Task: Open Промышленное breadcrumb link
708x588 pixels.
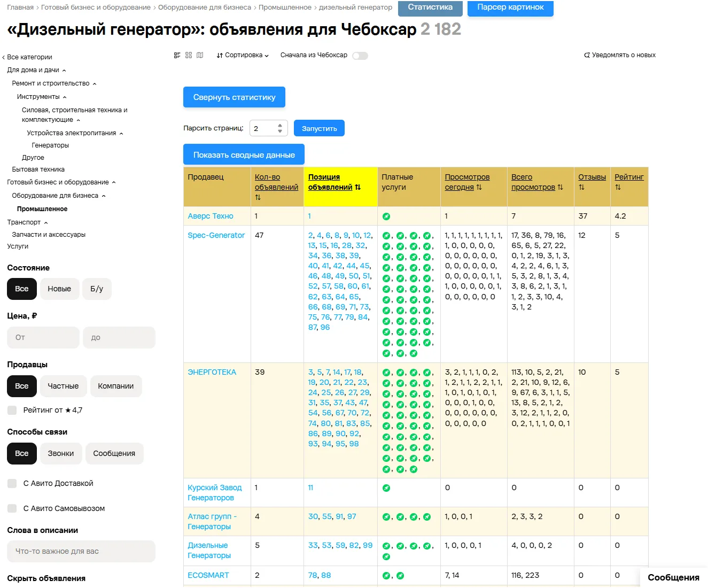Action: [x=285, y=7]
